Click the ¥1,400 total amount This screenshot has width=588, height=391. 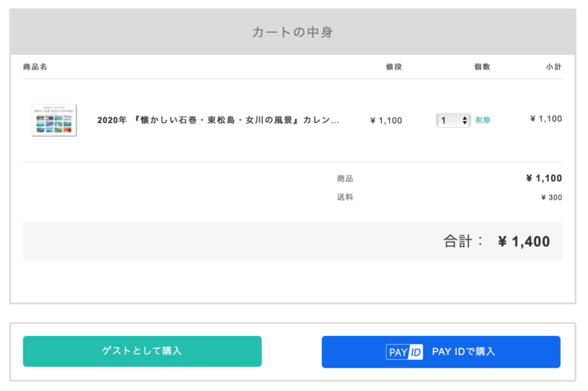[523, 242]
